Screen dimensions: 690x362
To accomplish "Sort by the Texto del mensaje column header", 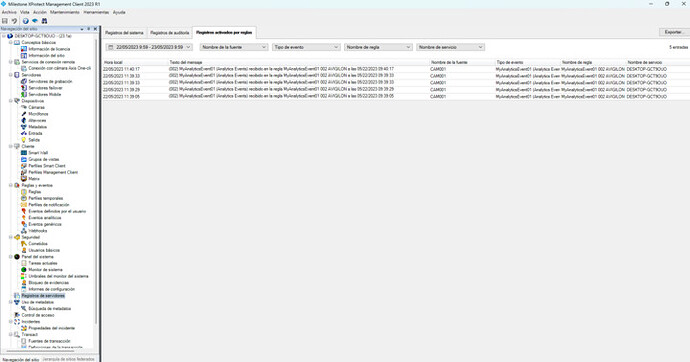I will coord(299,62).
